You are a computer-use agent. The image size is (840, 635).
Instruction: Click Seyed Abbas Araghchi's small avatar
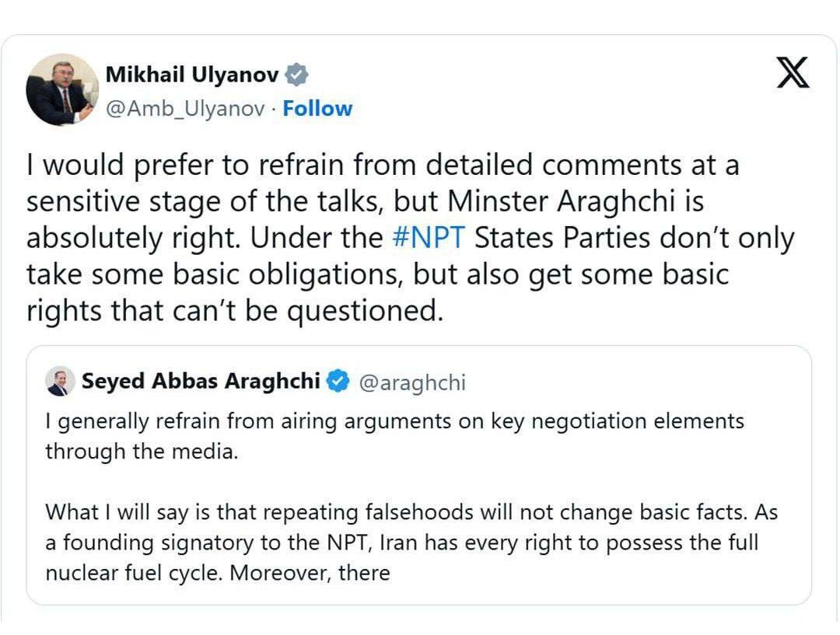point(58,382)
